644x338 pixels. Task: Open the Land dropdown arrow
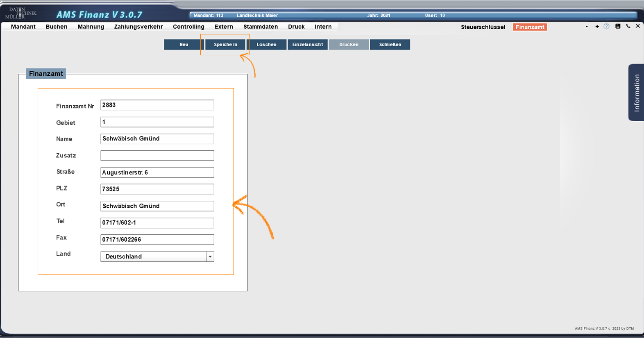click(x=210, y=257)
